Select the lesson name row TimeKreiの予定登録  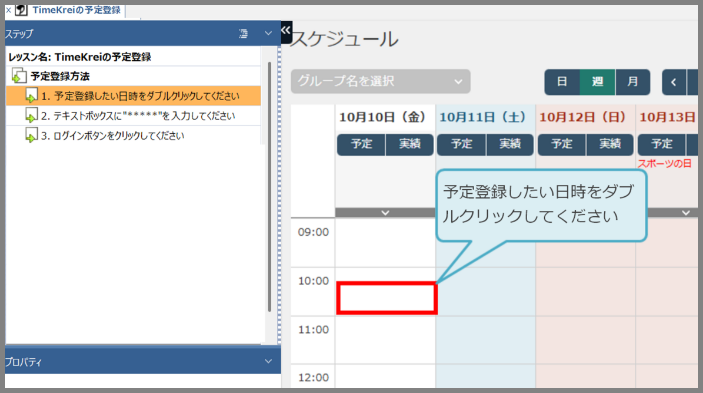pyautogui.click(x=133, y=57)
